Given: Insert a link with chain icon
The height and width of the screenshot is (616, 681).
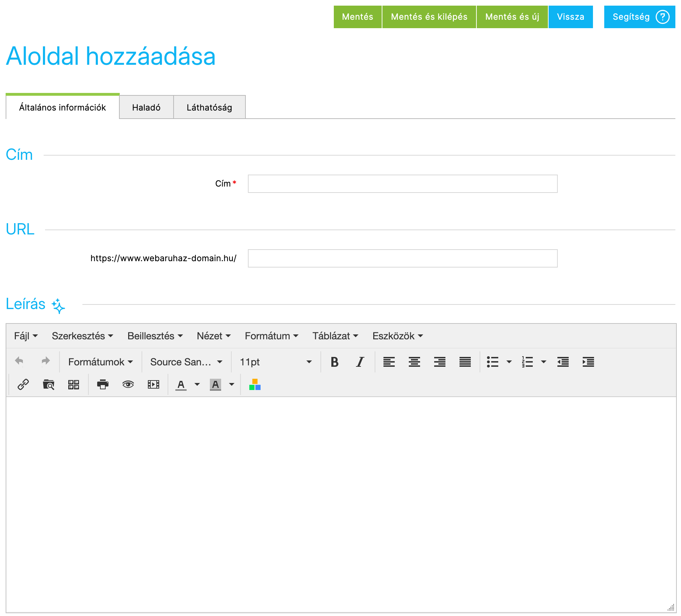Looking at the screenshot, I should point(23,384).
